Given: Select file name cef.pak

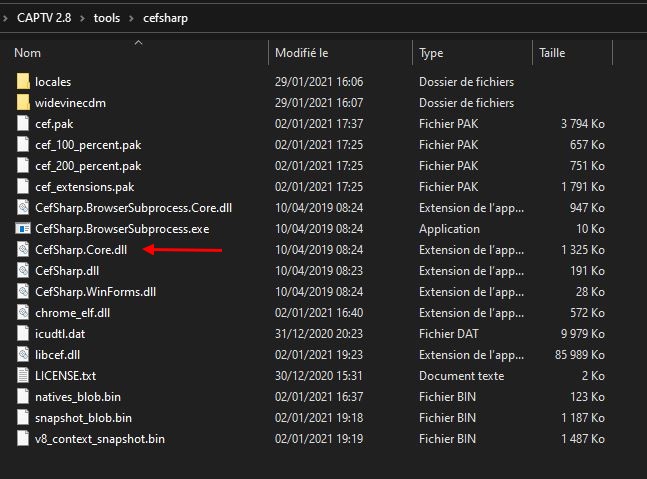Looking at the screenshot, I should tap(54, 124).
